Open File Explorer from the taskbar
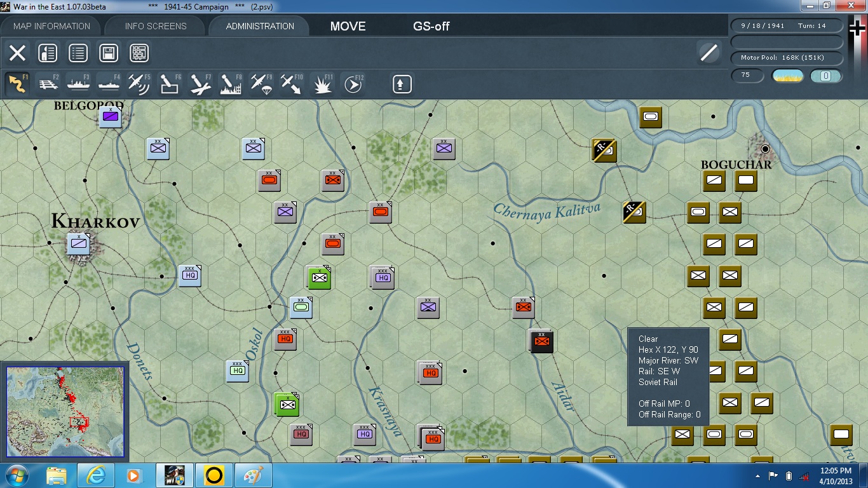Screen dimensions: 868x488 pyautogui.click(x=56, y=475)
